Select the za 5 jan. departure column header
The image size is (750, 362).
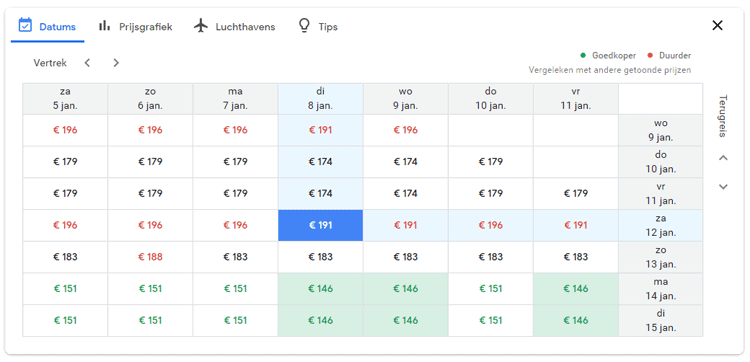pos(65,99)
